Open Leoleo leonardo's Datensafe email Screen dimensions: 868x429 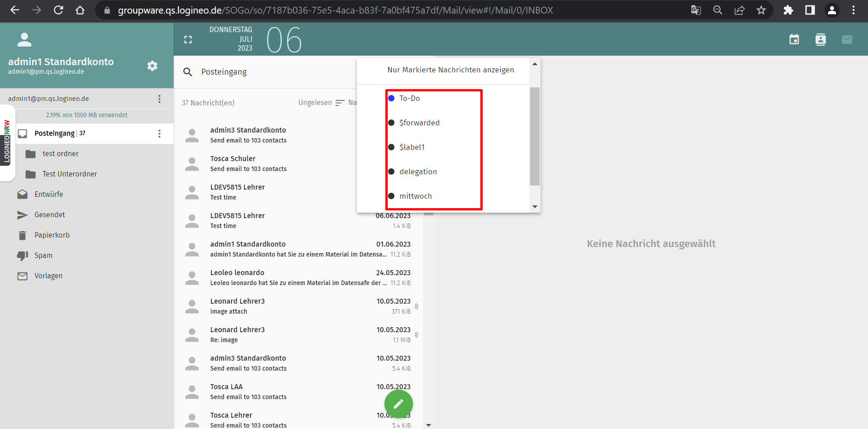point(299,278)
